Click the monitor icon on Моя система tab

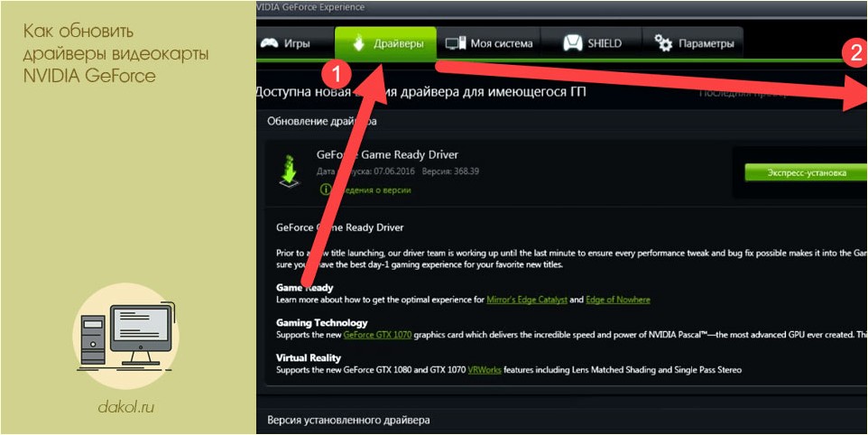pyautogui.click(x=457, y=43)
